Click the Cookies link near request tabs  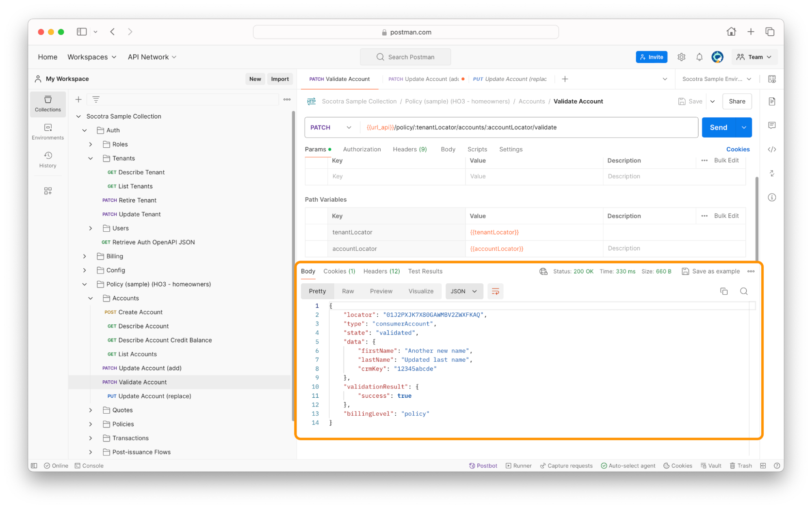click(738, 149)
